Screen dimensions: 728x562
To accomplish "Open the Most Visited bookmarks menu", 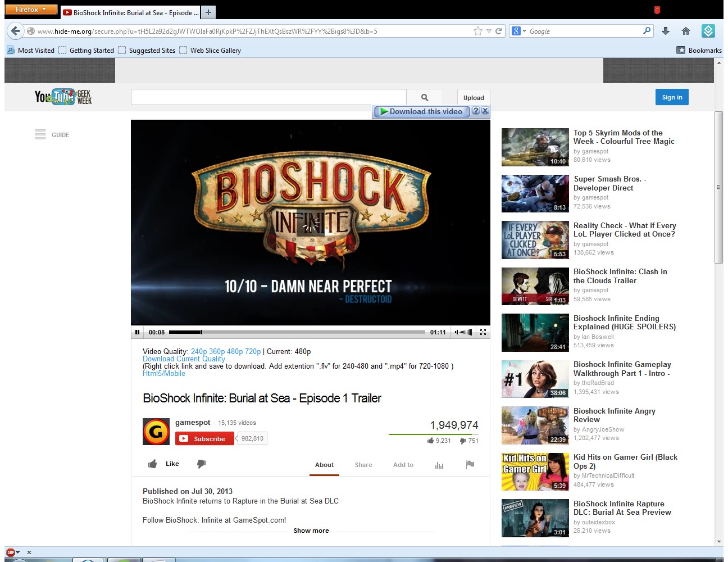I will (x=31, y=50).
